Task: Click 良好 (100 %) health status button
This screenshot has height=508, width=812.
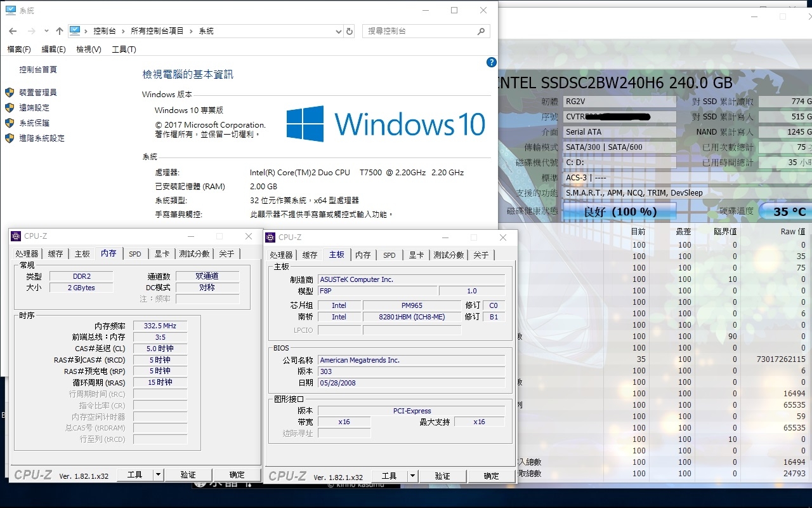Action: (x=620, y=211)
